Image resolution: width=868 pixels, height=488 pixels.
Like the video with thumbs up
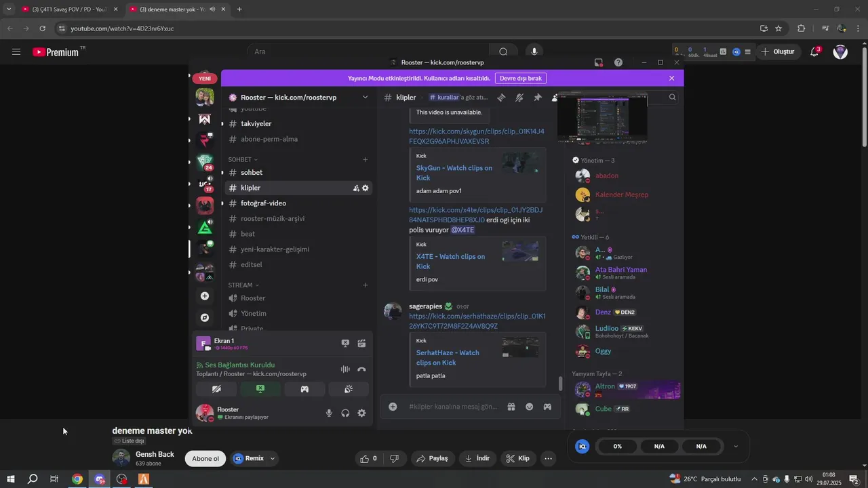click(370, 459)
